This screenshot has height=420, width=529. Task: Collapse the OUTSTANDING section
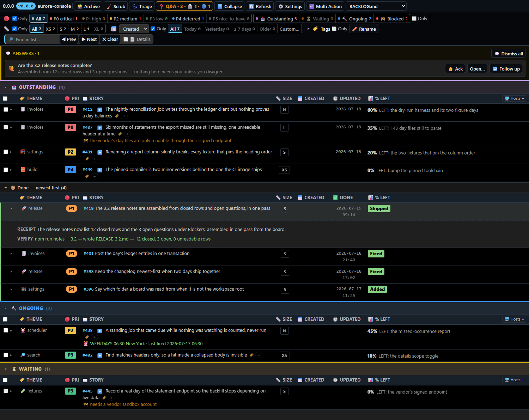6,87
